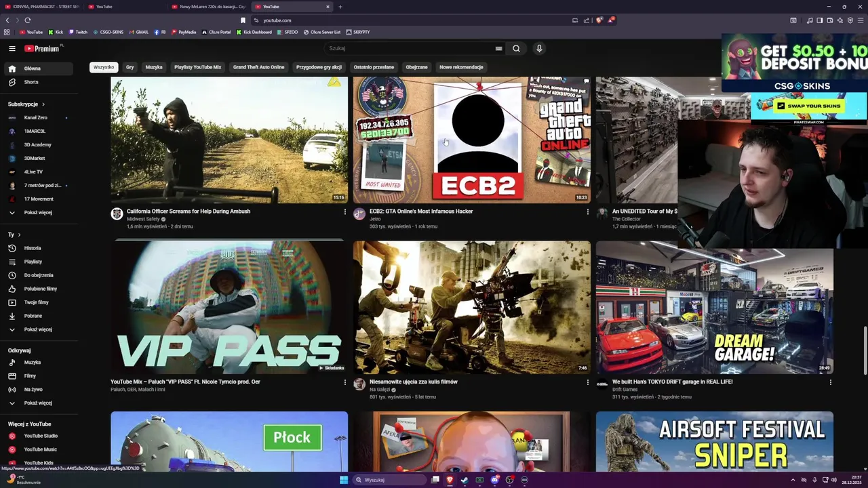Screen dimensions: 868x488
Task: Click the YouTube Premium logo
Action: coord(43,48)
